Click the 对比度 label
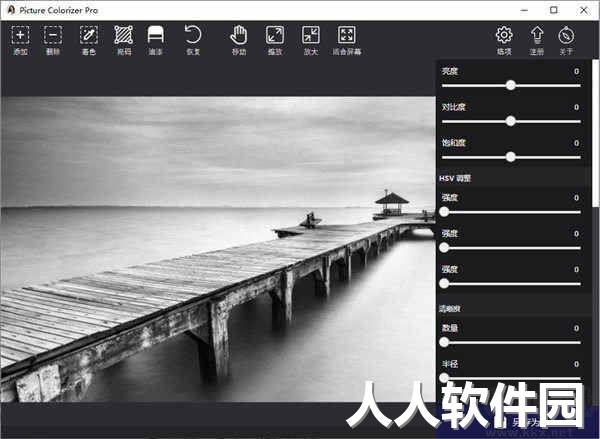 pos(453,107)
